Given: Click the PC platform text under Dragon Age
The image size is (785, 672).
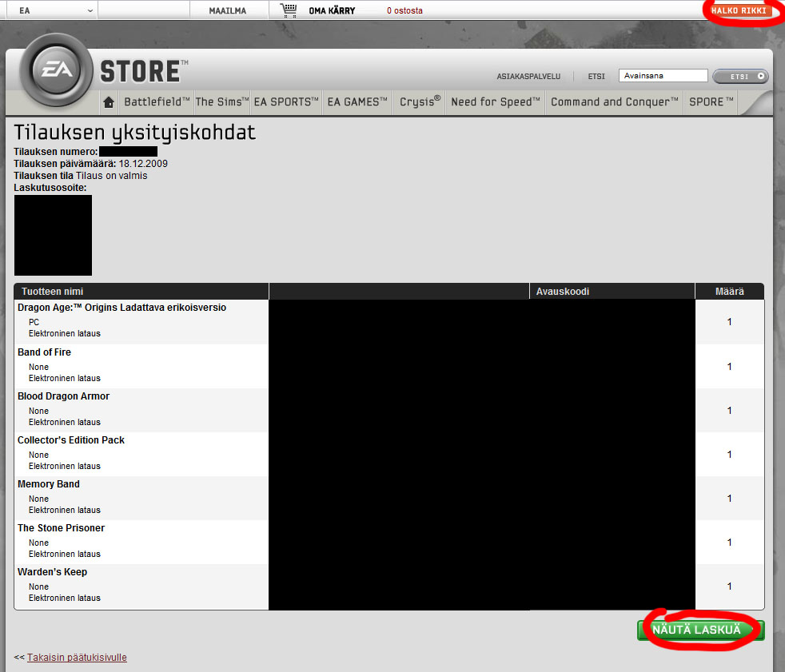Looking at the screenshot, I should point(34,322).
